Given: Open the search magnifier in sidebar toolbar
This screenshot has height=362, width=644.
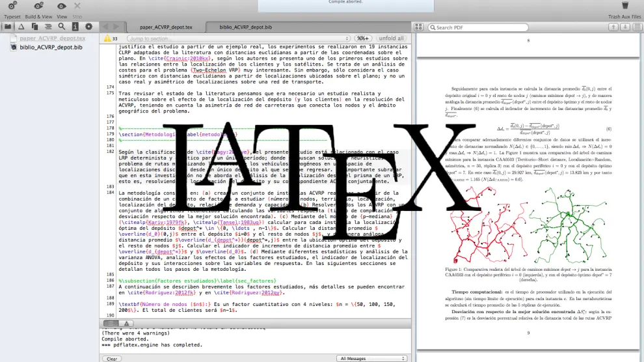Looking at the screenshot, I should [x=62, y=27].
